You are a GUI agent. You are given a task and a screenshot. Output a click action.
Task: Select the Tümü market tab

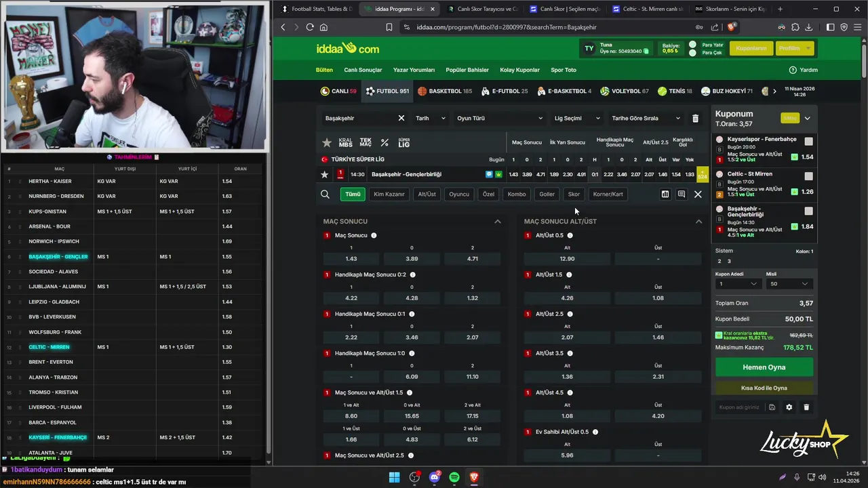[353, 195]
